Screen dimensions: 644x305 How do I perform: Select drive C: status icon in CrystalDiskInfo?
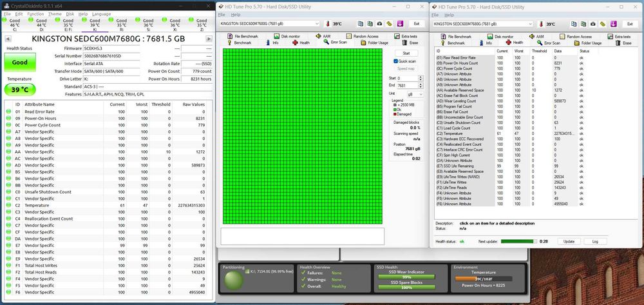coord(5,19)
